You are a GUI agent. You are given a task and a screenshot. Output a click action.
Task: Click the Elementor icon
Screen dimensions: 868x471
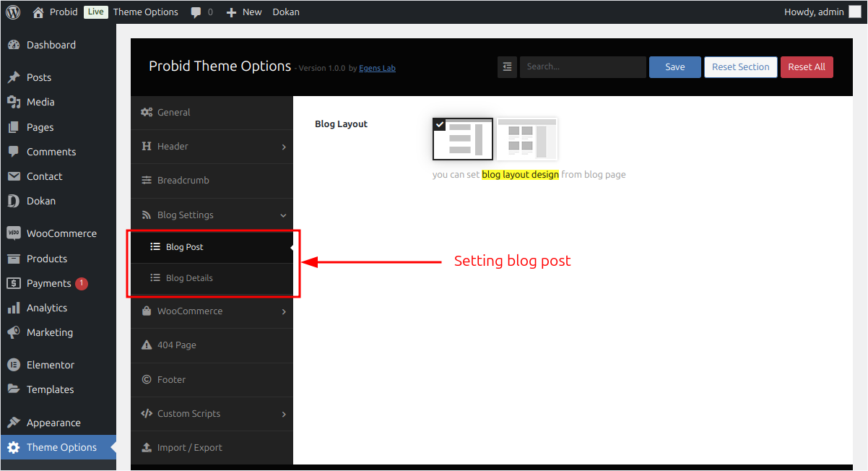point(14,365)
